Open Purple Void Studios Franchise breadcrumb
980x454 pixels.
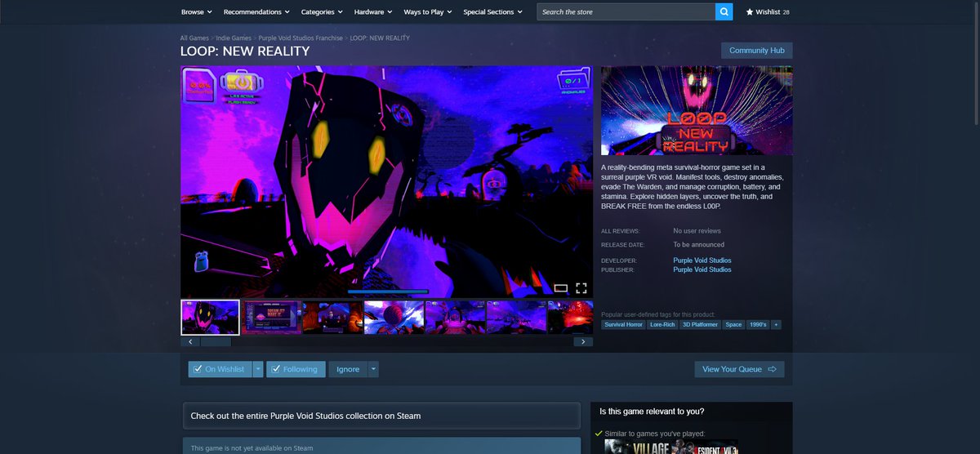pyautogui.click(x=301, y=38)
